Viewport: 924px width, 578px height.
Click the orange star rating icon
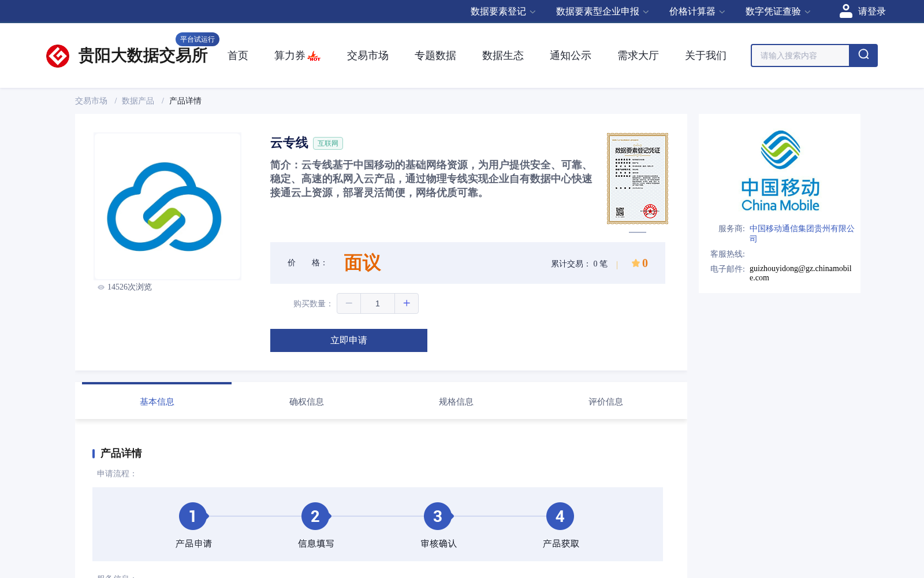coord(635,263)
